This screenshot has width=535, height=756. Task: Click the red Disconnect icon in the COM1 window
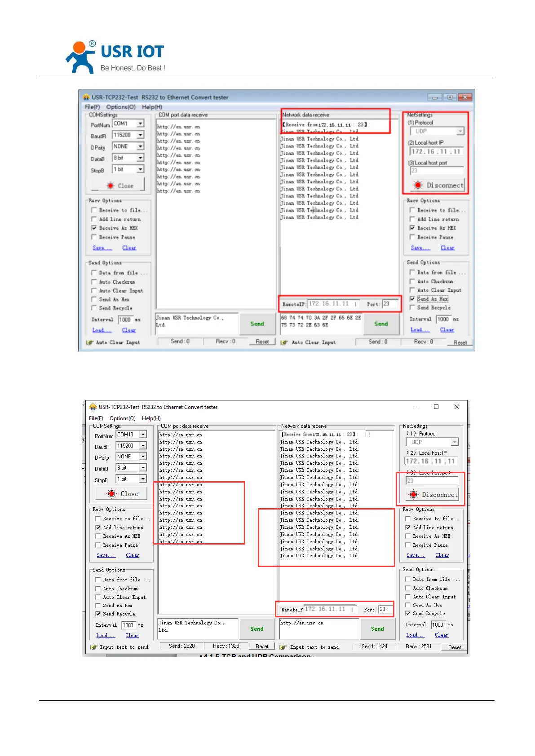pyautogui.click(x=418, y=185)
